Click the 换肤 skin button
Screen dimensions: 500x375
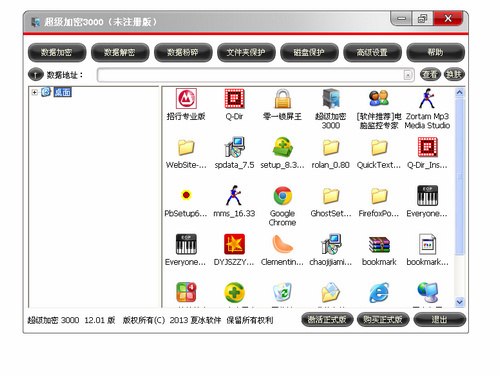point(454,74)
